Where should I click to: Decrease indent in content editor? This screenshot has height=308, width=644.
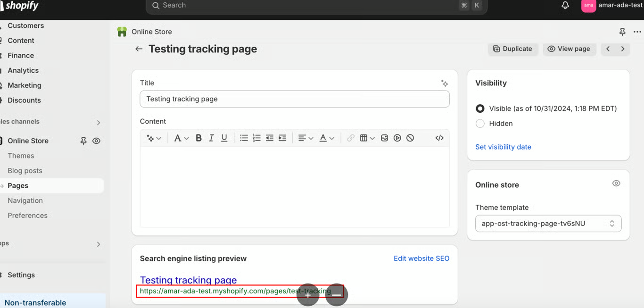[270, 138]
